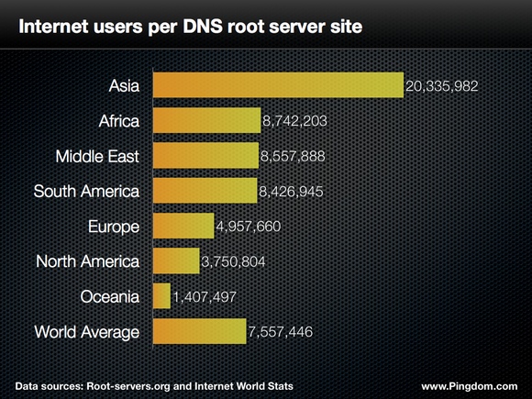Click the chart title 'Internet users per DNS root server site'
The width and height of the screenshot is (532, 399).
click(x=191, y=27)
